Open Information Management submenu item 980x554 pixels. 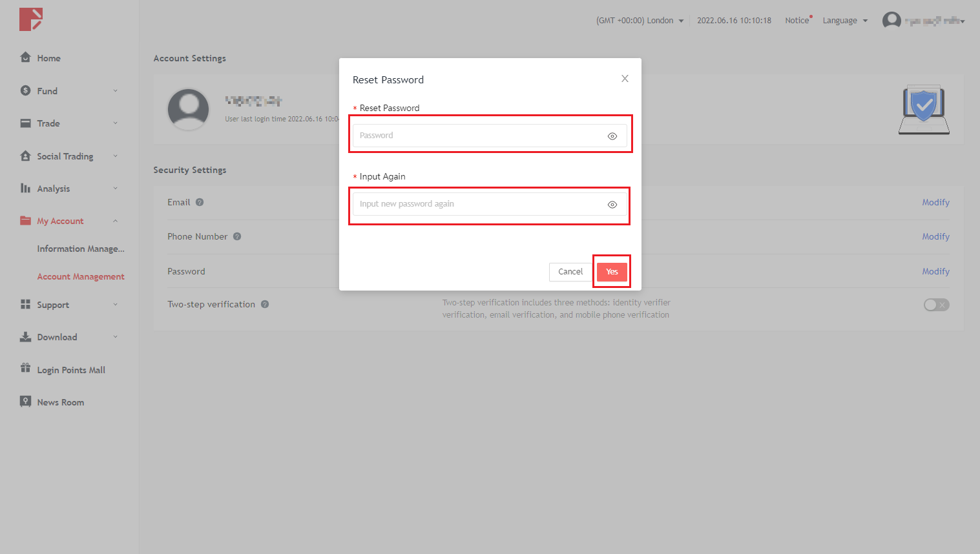pos(81,249)
